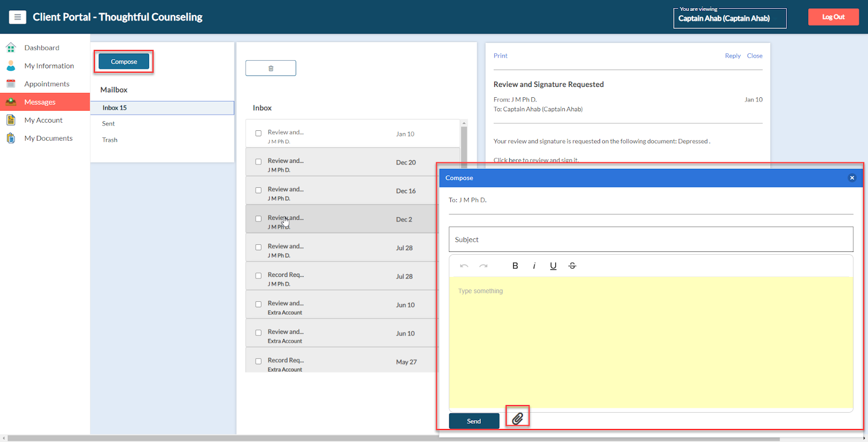The width and height of the screenshot is (868, 442).
Task: Apply italic formatting in composer
Action: pos(534,266)
